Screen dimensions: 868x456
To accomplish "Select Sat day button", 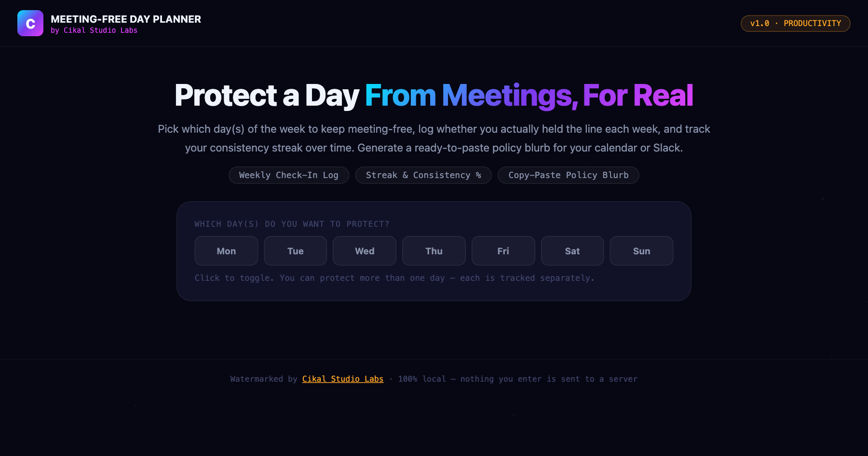I will click(572, 251).
